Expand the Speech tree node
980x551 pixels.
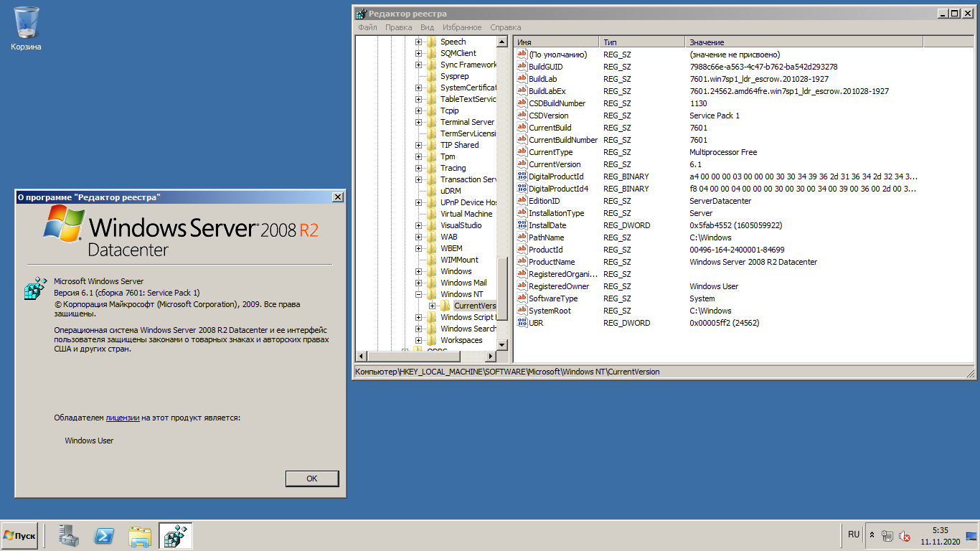pyautogui.click(x=418, y=42)
